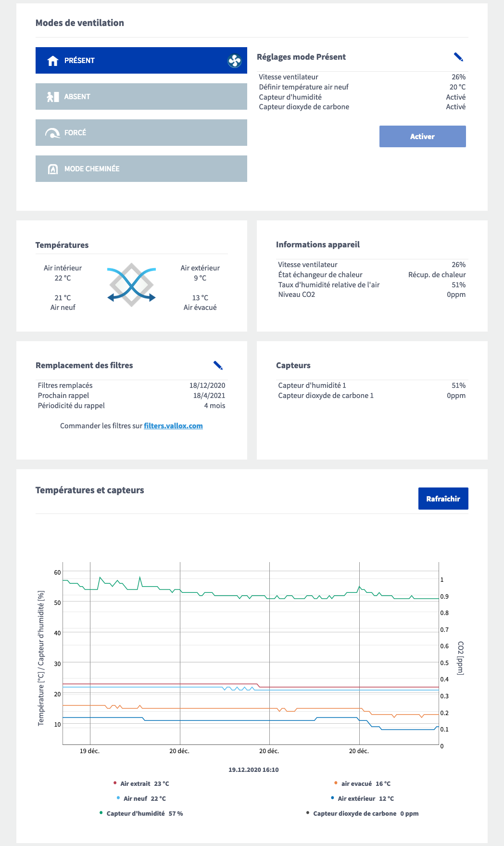Screen dimensions: 504x846
Task: Open the filters.vallox.com link
Action: [x=173, y=426]
